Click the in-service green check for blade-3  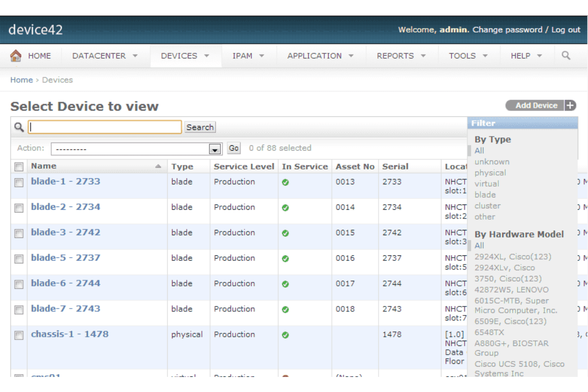[x=285, y=233]
